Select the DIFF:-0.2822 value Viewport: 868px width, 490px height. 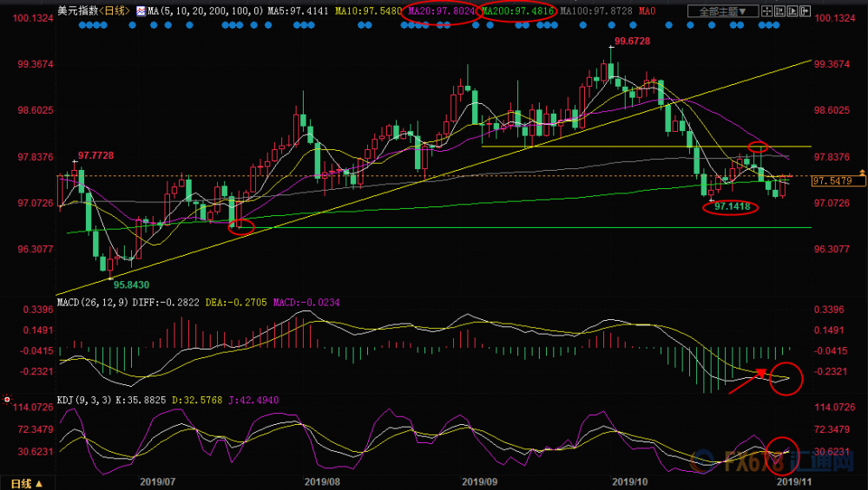coord(166,303)
